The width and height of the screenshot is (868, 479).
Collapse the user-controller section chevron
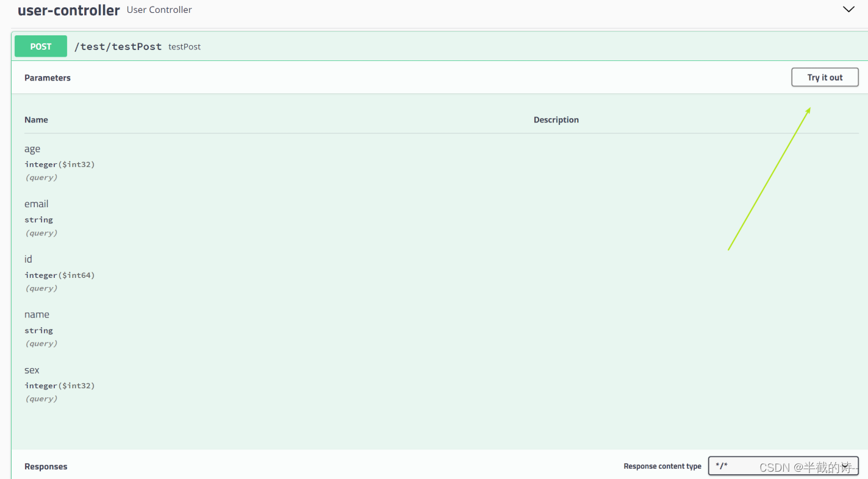click(x=848, y=9)
